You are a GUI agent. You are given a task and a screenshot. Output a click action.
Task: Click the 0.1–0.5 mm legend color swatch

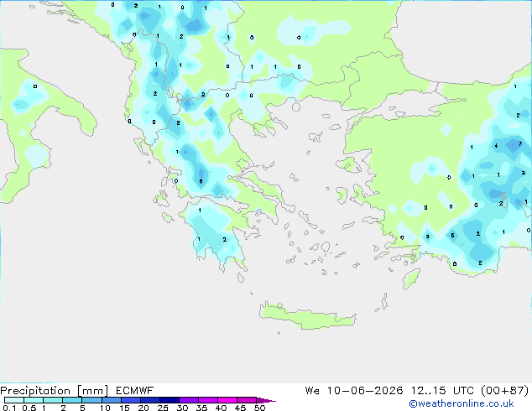pos(14,400)
